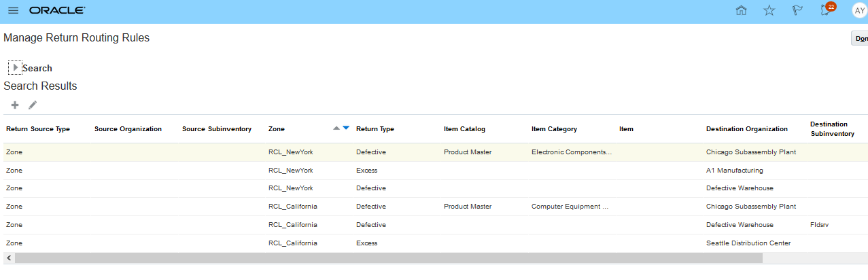The height and width of the screenshot is (280, 868).
Task: Click the Done button
Action: 860,39
